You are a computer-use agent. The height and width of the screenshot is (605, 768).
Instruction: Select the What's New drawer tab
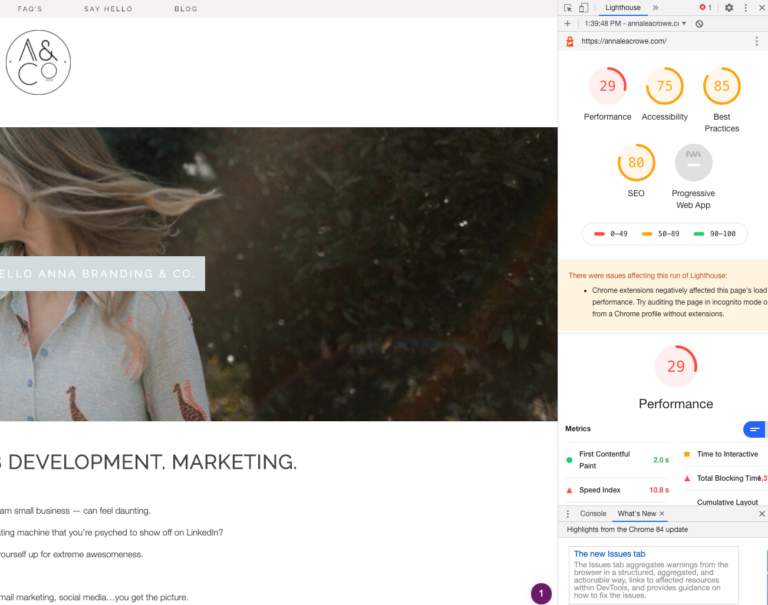[636, 513]
